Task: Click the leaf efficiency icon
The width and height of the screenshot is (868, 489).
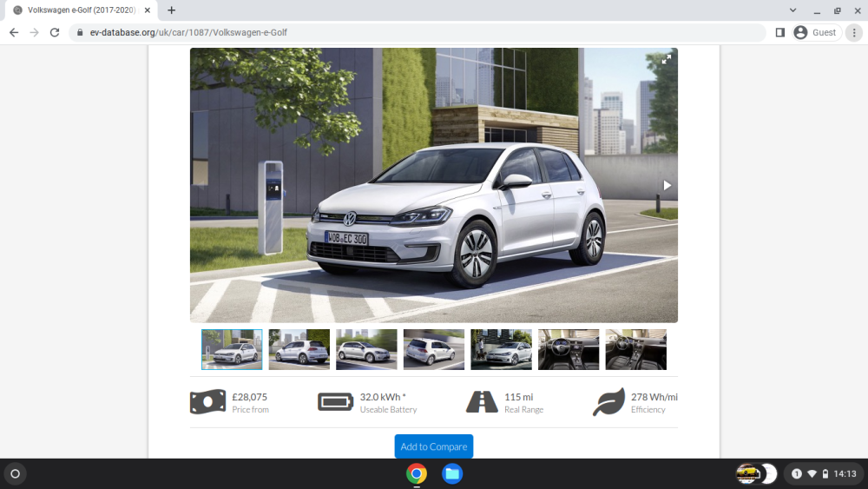Action: 609,402
